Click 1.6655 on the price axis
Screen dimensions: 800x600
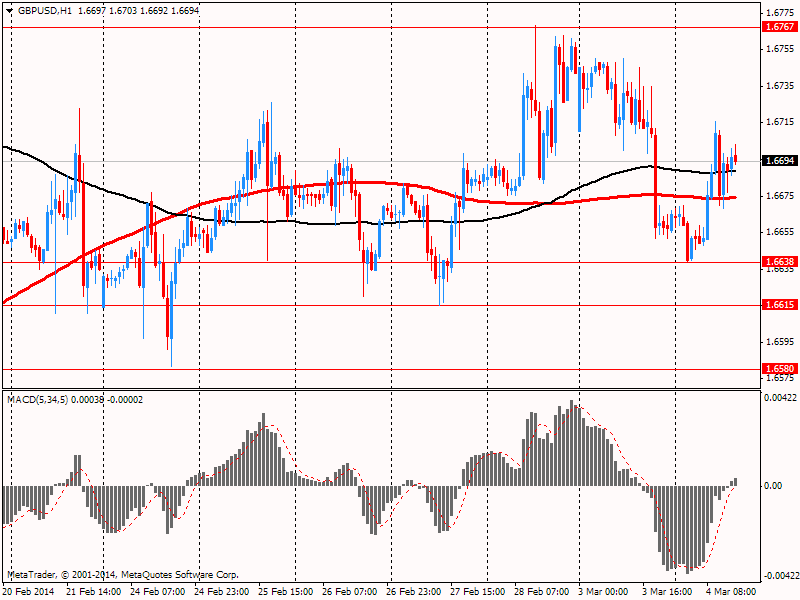point(780,232)
